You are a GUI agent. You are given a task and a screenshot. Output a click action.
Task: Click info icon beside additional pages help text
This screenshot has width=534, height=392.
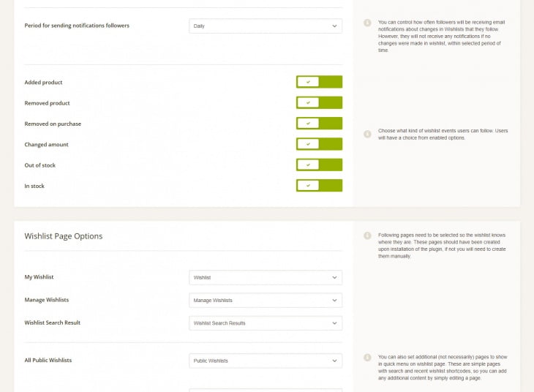(367, 358)
